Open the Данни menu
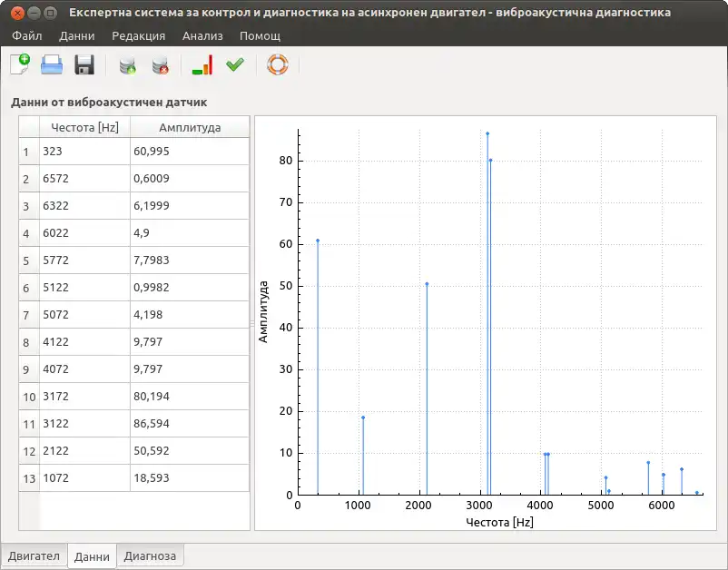This screenshot has height=570, width=728. pos(77,35)
